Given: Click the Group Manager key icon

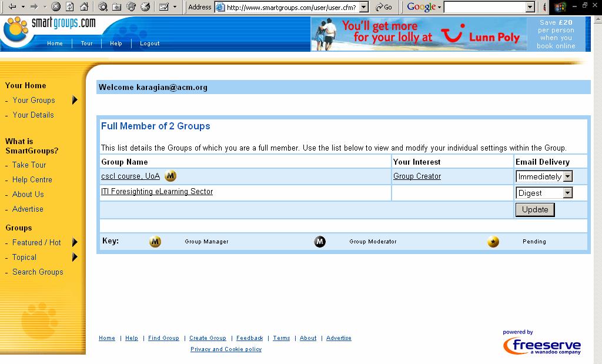Looking at the screenshot, I should 155,242.
